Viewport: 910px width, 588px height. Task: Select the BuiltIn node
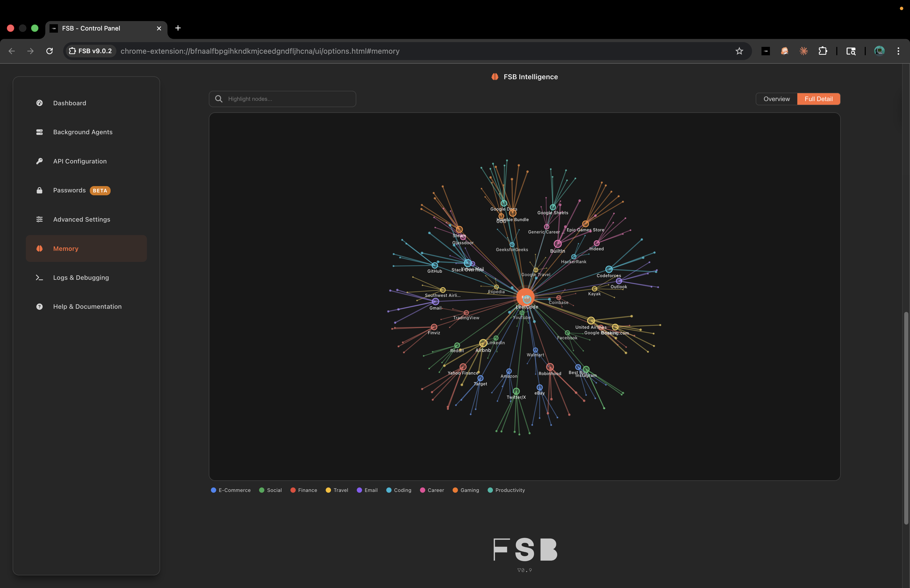pyautogui.click(x=558, y=244)
